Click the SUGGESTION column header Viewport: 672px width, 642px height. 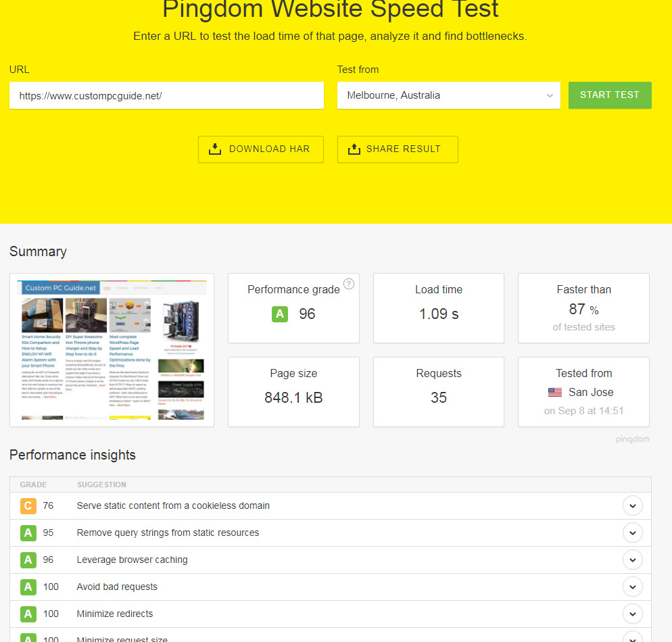101,485
